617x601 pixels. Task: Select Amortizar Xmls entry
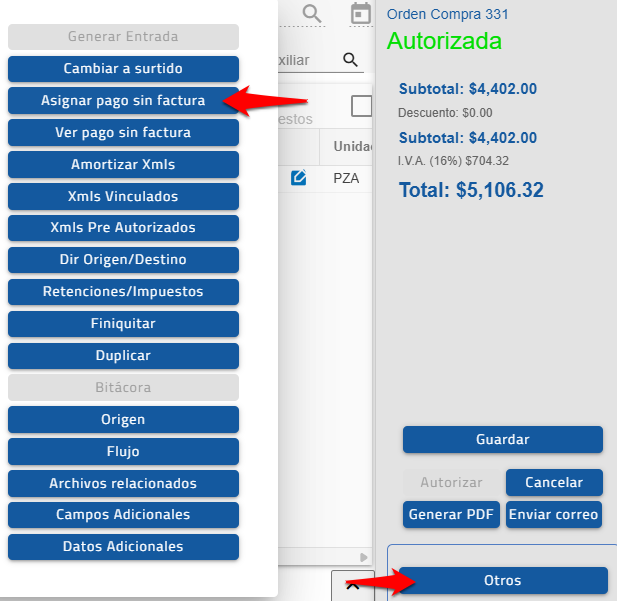click(x=123, y=165)
